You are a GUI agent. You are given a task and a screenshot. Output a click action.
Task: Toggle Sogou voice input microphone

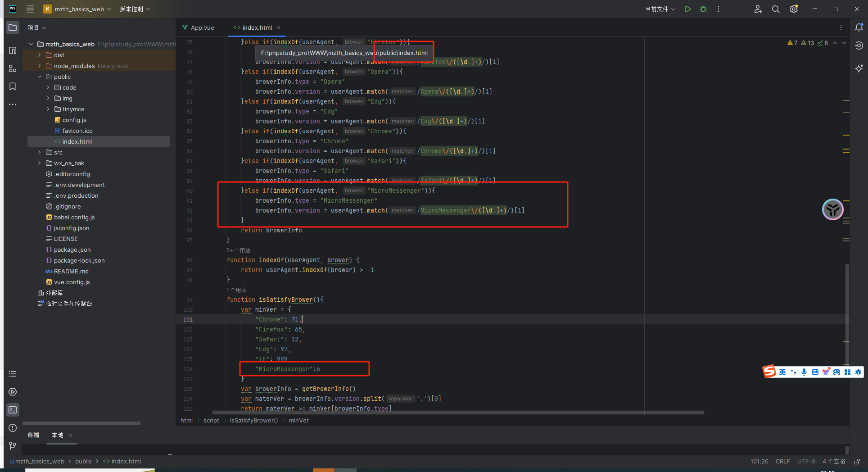(804, 372)
